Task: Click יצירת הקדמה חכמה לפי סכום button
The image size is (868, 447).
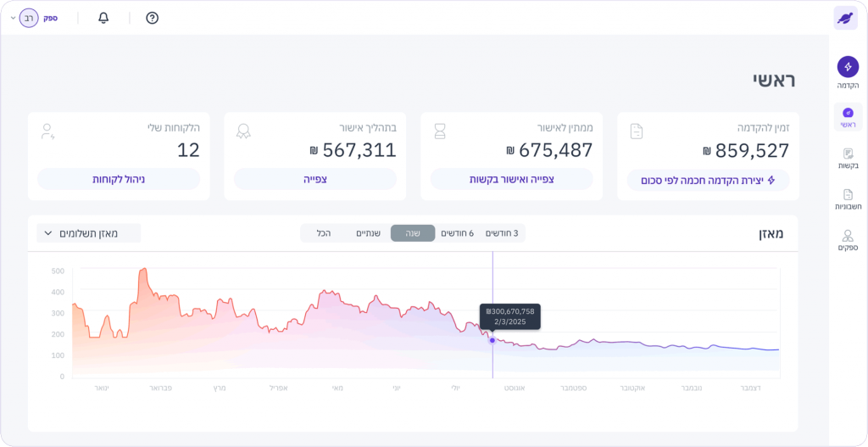Action: point(708,180)
